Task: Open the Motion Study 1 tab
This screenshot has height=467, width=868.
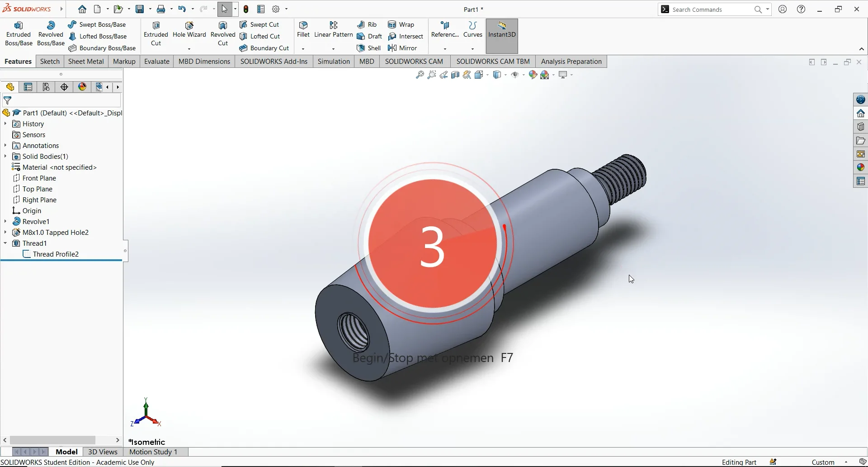Action: (153, 452)
